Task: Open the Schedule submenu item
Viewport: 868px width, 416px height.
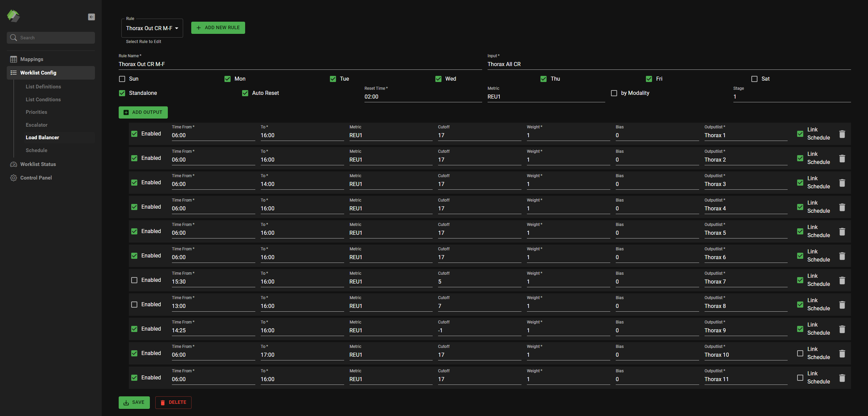Action: (x=37, y=150)
